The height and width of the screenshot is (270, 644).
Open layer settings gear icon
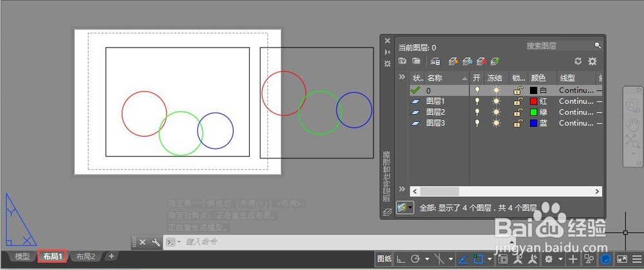[592, 61]
